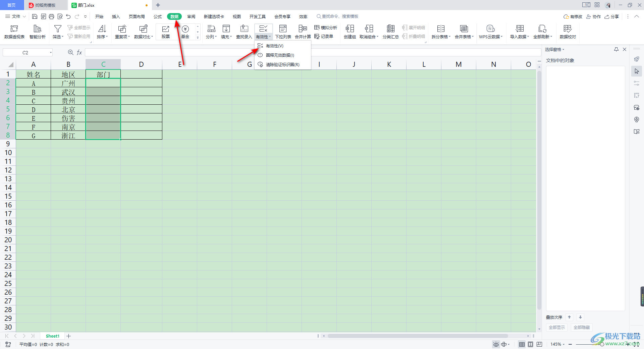The image size is (644, 349).
Task: Toggle eye protection mode in status bar
Action: tap(496, 344)
